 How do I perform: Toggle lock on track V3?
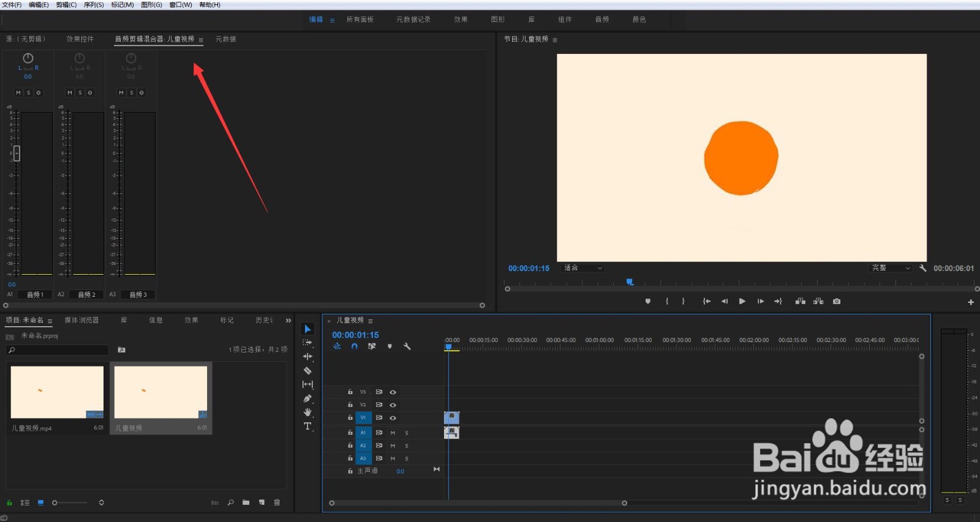pyautogui.click(x=350, y=392)
